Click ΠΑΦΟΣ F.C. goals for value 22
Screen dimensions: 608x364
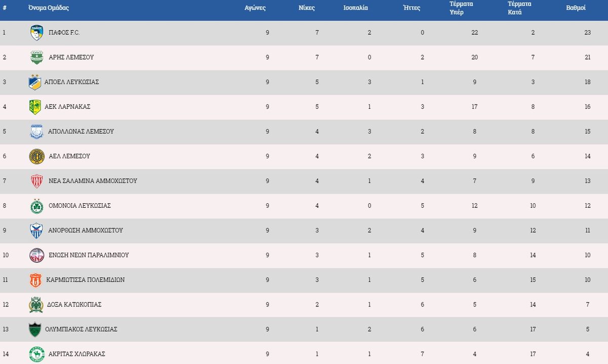pos(474,33)
